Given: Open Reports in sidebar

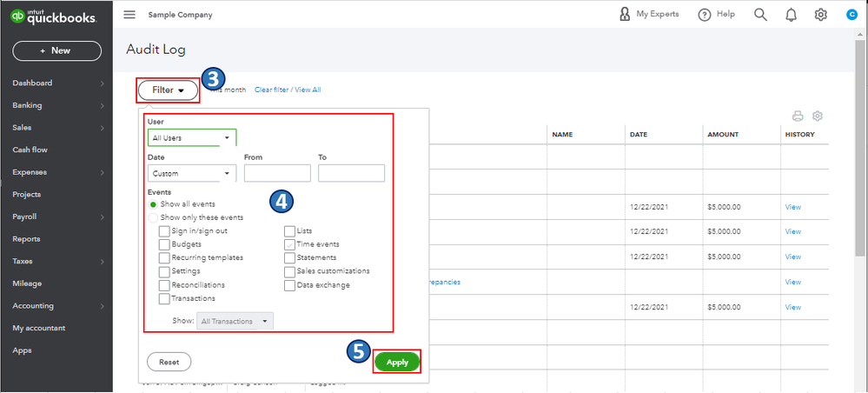Looking at the screenshot, I should coord(26,239).
